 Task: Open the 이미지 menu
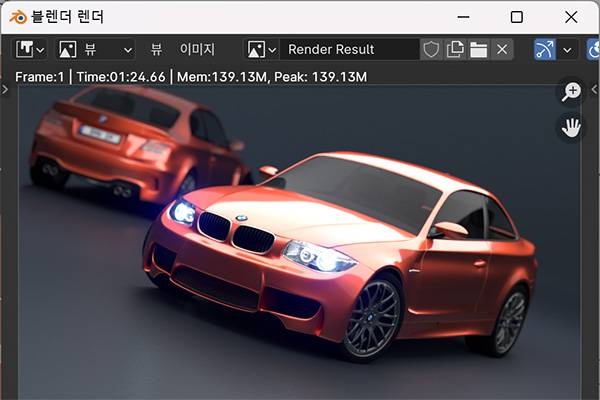tap(197, 49)
